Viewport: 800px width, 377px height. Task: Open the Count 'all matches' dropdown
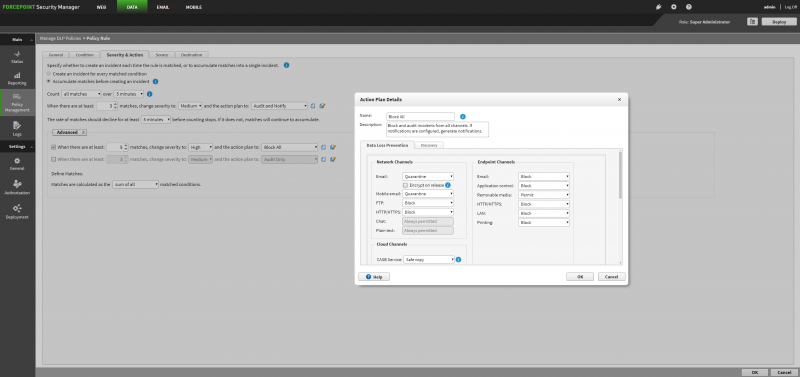81,94
